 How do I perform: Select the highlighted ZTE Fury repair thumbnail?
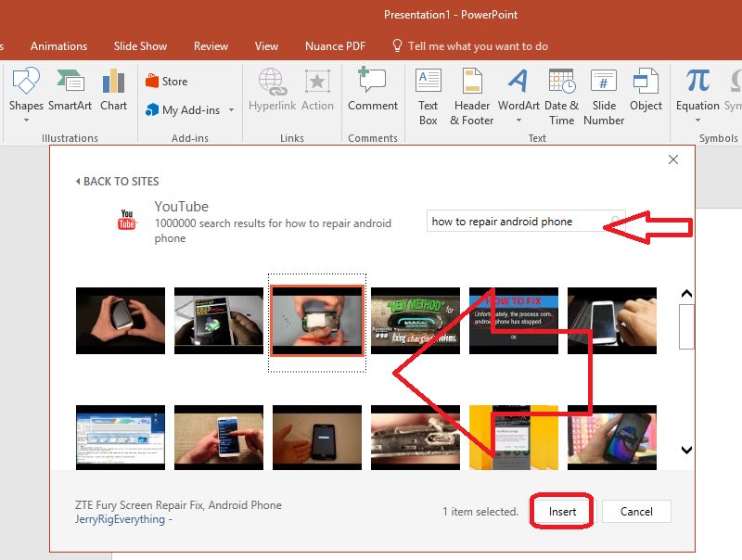pos(317,321)
